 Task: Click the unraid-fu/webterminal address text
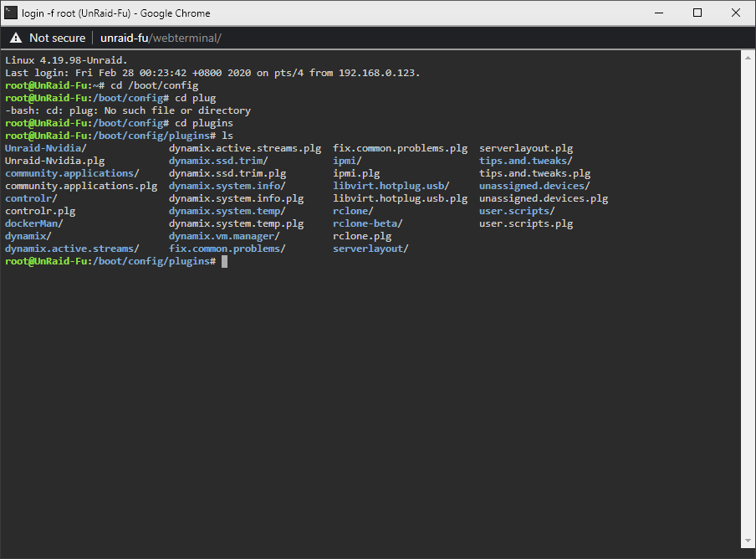161,38
